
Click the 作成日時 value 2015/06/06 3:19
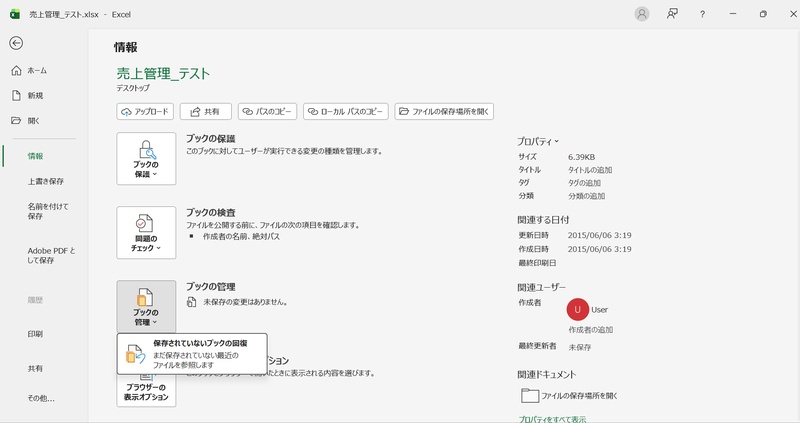(599, 249)
